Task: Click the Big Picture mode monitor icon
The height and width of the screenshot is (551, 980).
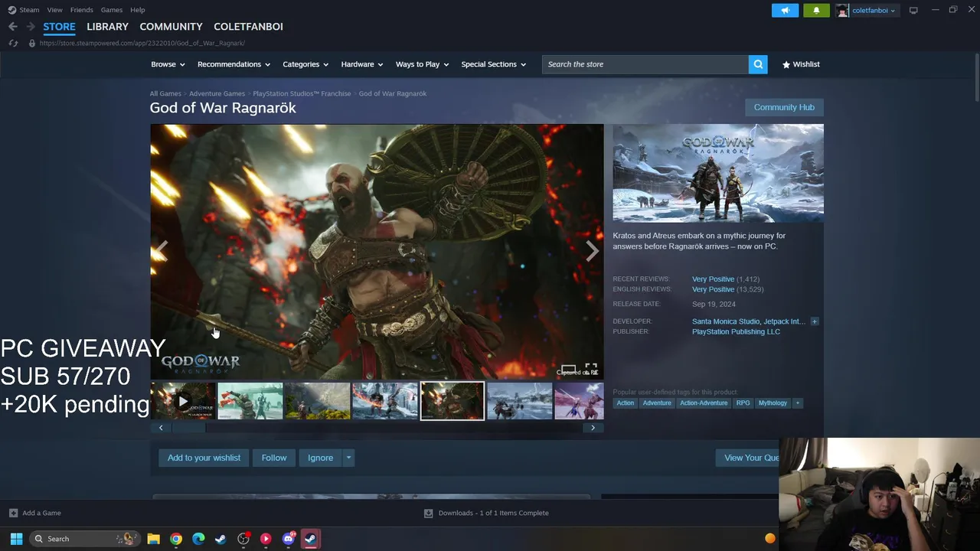Action: pos(913,10)
